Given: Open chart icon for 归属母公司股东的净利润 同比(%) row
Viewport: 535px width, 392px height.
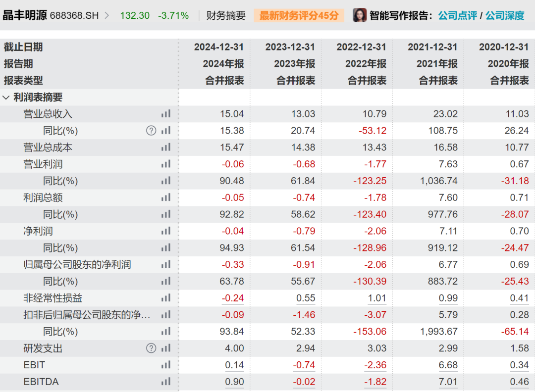Looking at the screenshot, I should [x=166, y=281].
